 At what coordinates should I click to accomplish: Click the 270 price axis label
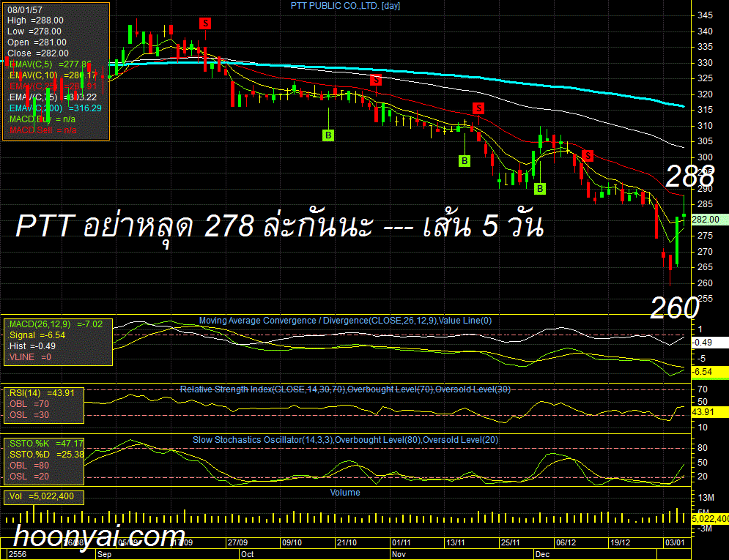pos(706,251)
